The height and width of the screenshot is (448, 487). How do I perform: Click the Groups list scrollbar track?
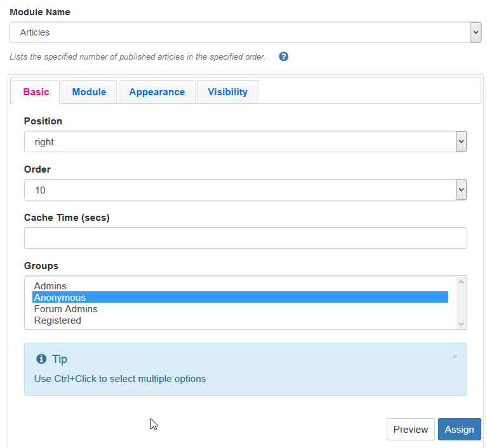click(461, 303)
